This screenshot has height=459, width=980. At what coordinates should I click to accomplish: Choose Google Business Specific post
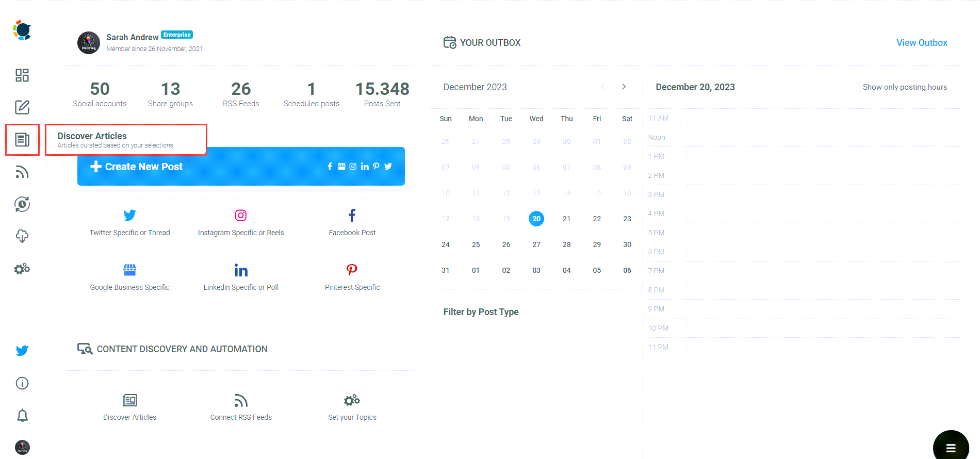129,277
